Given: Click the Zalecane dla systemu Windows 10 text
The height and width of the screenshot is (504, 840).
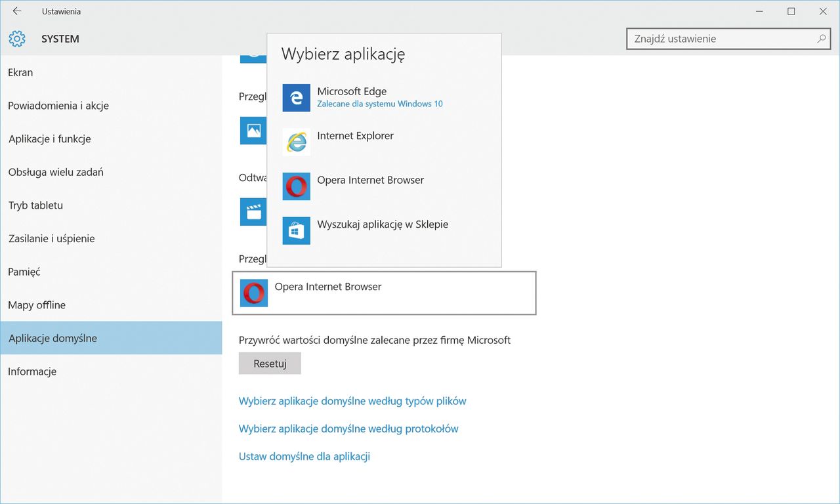Looking at the screenshot, I should (x=380, y=104).
